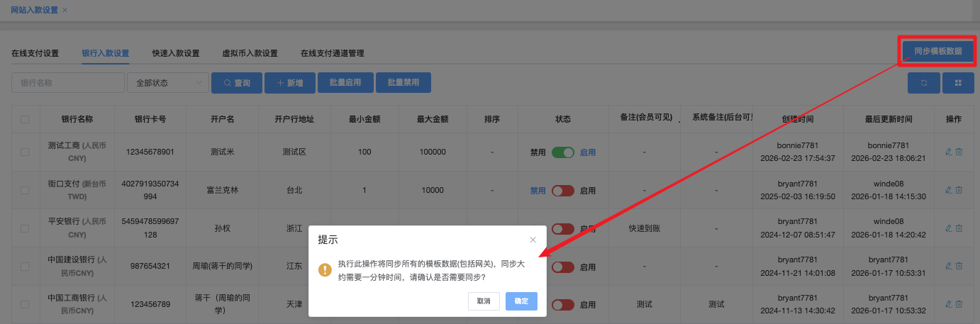Image resolution: width=980 pixels, height=324 pixels.
Task: Click the edit icon for 平安银行 row
Action: click(949, 228)
